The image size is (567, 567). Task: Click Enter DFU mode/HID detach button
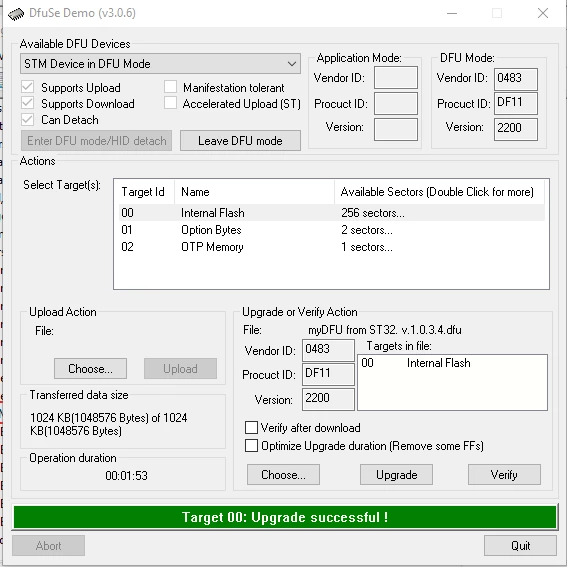coord(96,141)
